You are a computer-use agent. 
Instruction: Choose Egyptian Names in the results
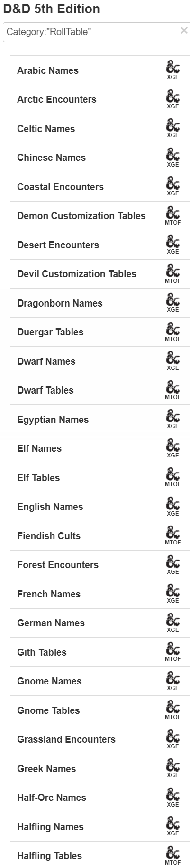click(100, 420)
